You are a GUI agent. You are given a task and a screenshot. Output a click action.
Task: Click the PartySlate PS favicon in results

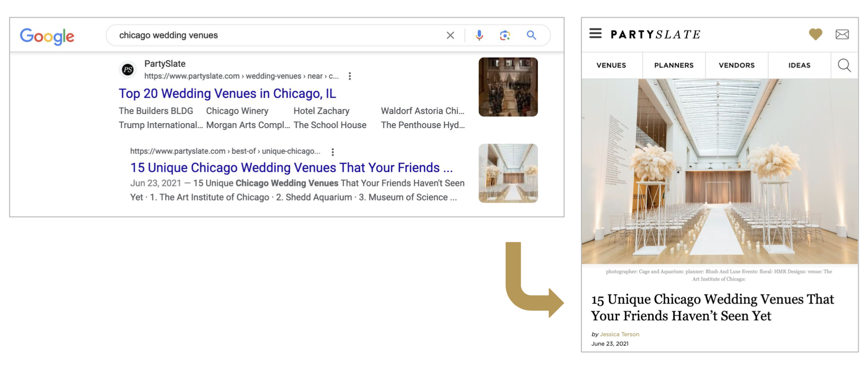coord(128,69)
